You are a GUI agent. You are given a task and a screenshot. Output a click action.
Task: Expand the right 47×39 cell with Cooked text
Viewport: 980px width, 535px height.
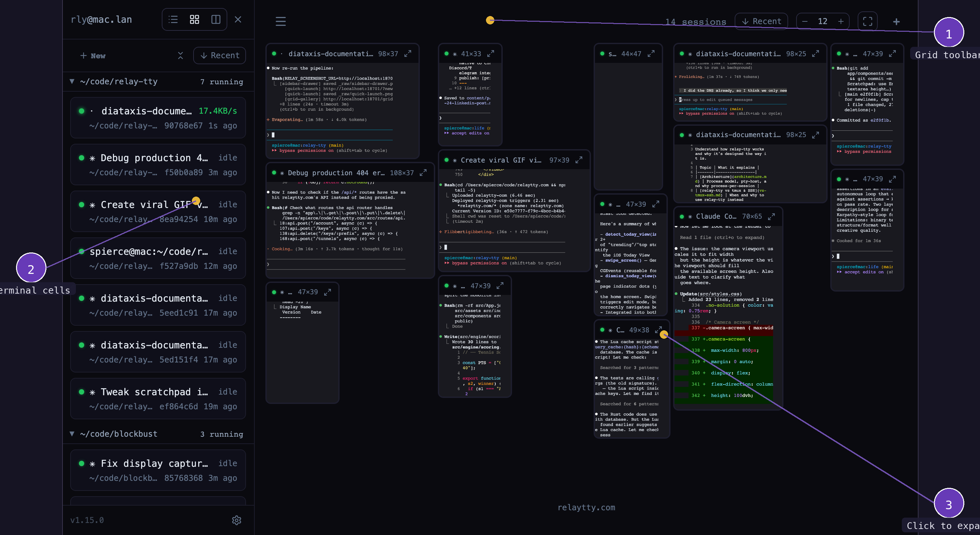tap(892, 179)
